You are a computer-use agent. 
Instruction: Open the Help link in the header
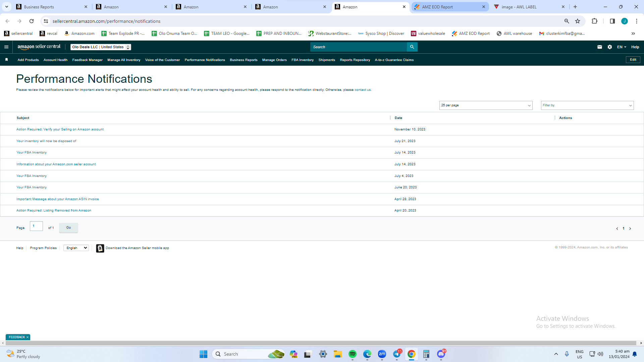coord(635,47)
